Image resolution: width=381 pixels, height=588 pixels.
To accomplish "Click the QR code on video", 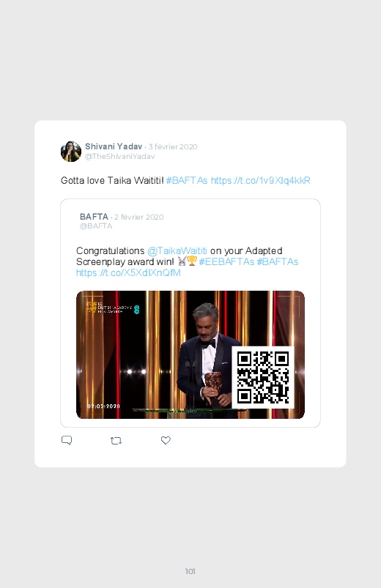I will click(263, 377).
